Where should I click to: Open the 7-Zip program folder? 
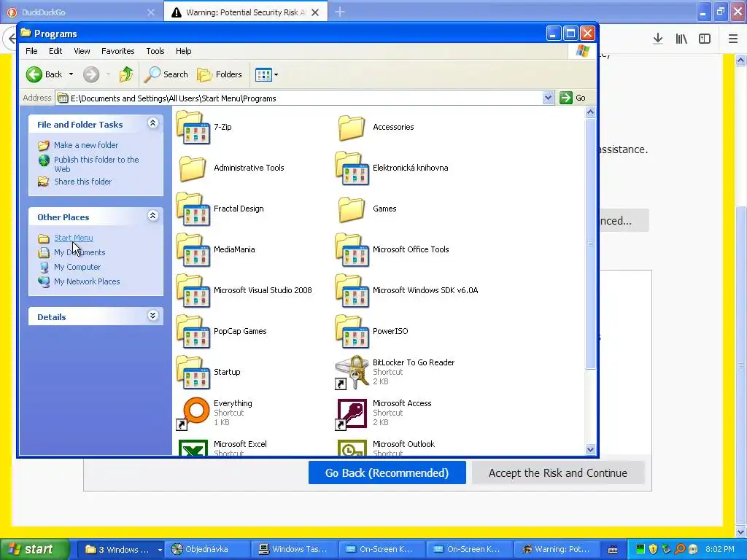[x=193, y=127]
